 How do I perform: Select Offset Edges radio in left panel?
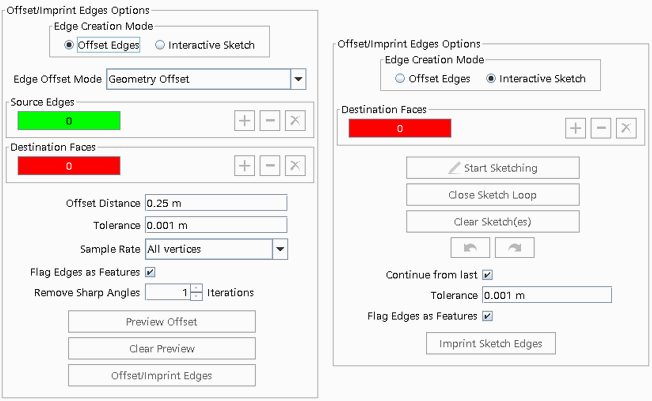[x=69, y=45]
